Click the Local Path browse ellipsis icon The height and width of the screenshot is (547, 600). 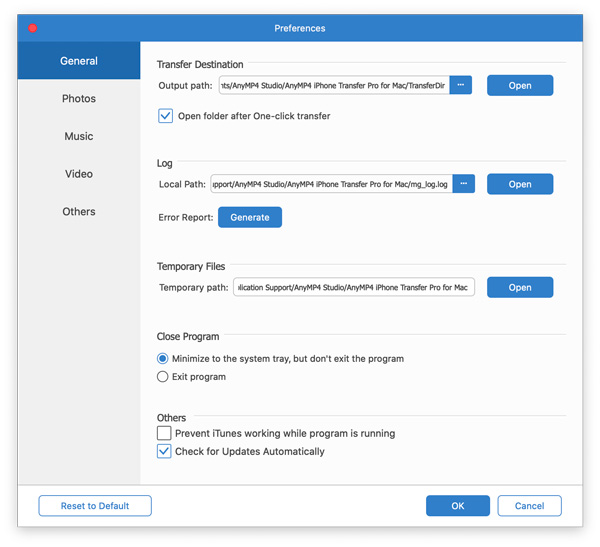463,184
